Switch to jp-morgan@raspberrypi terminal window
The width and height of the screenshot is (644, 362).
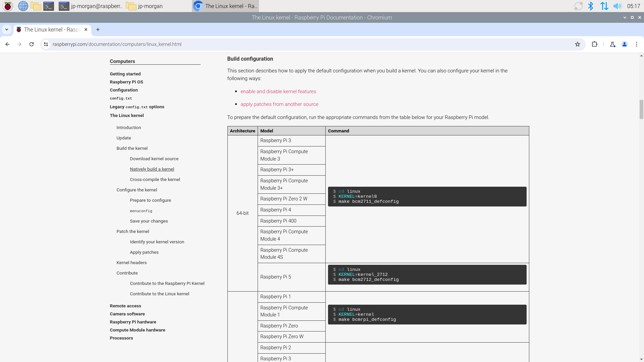(91, 6)
